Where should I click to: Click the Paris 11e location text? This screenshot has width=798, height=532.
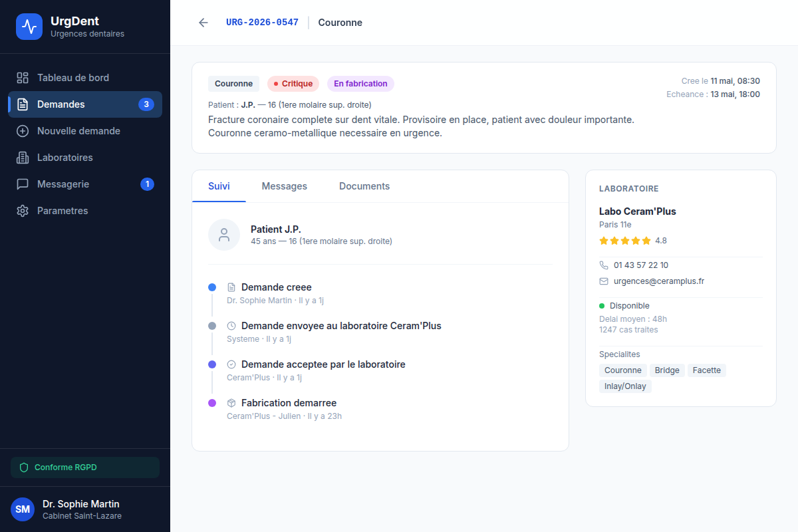coord(615,225)
